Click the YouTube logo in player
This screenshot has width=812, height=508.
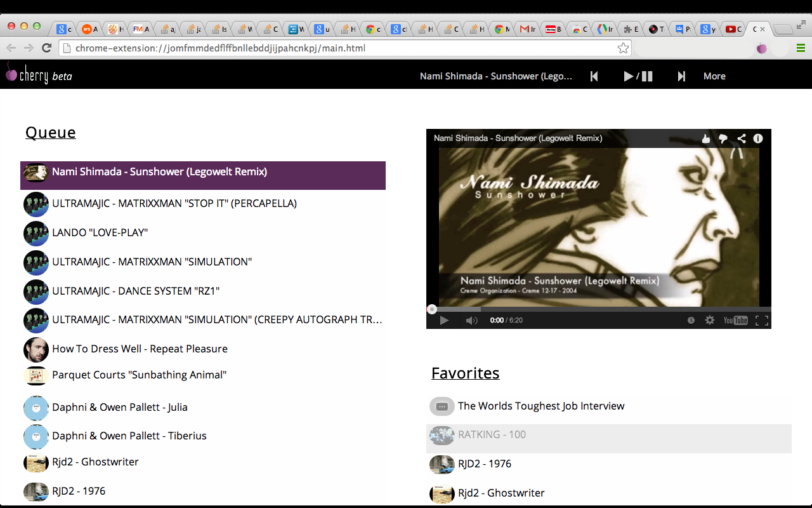click(x=736, y=320)
